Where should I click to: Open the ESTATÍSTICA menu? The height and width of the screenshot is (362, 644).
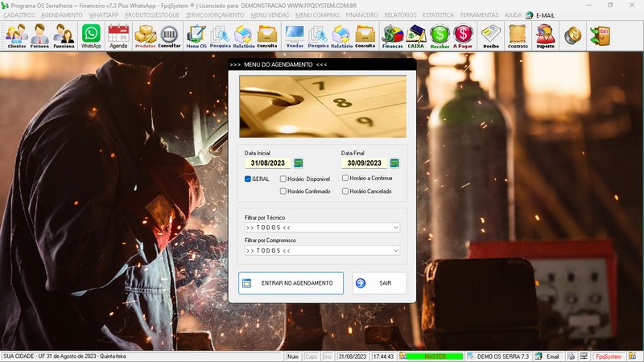(438, 15)
